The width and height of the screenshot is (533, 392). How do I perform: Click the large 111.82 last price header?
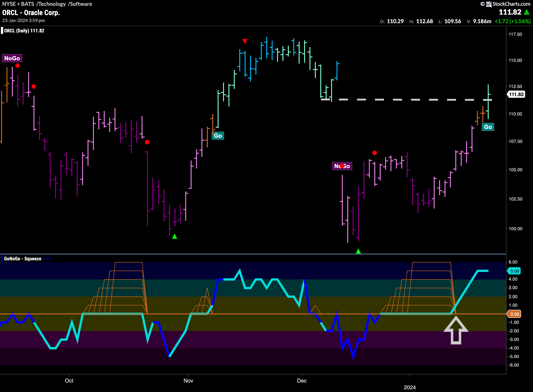(510, 12)
